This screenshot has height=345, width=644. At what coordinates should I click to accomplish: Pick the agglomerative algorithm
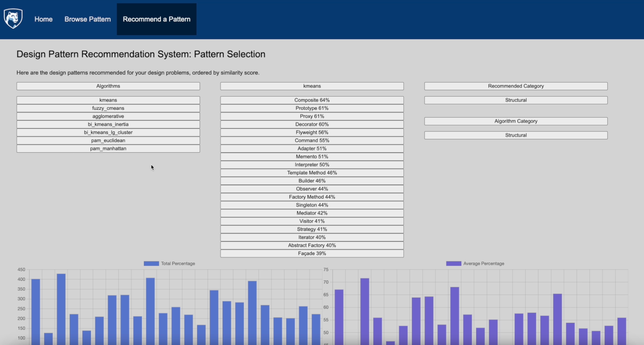point(108,116)
